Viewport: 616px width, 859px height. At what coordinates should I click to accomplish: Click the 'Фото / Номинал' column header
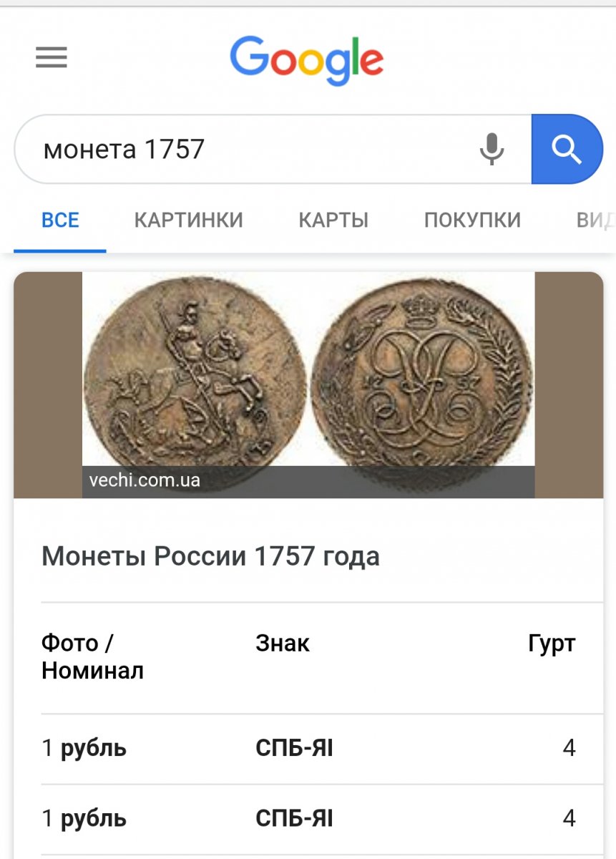click(x=92, y=657)
